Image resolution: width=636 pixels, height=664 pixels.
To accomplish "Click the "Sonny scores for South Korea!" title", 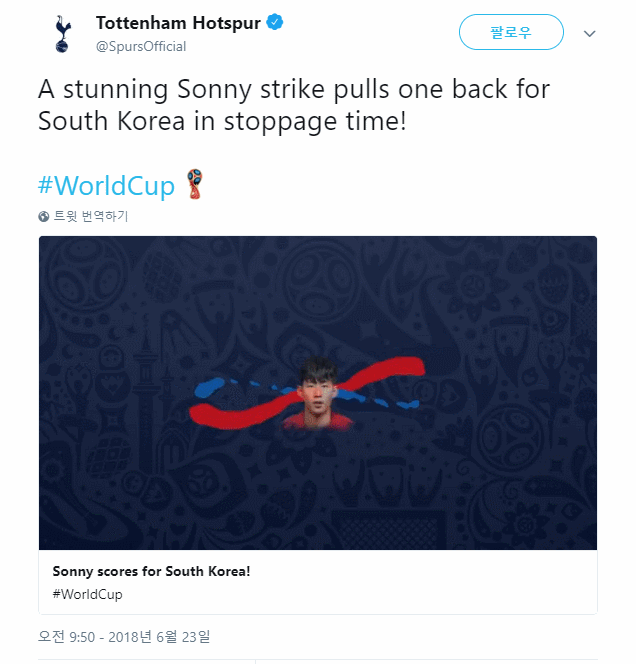I will click(x=151, y=572).
